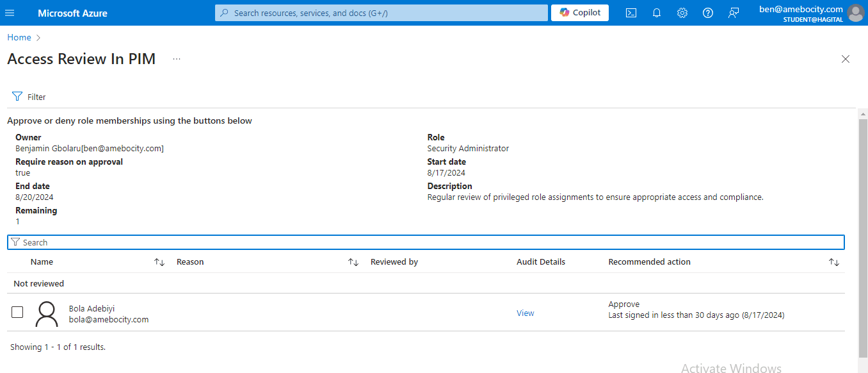Open the account profile avatar
This screenshot has width=868, height=373.
pyautogui.click(x=855, y=13)
